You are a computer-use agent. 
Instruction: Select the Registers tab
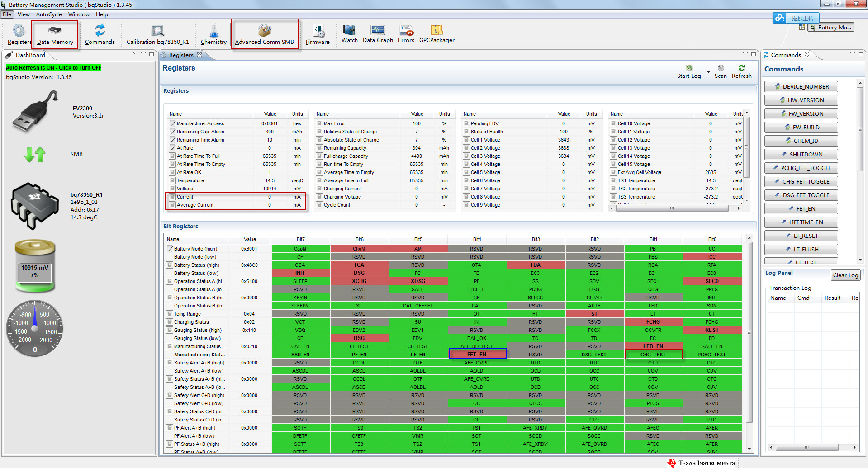click(x=181, y=55)
